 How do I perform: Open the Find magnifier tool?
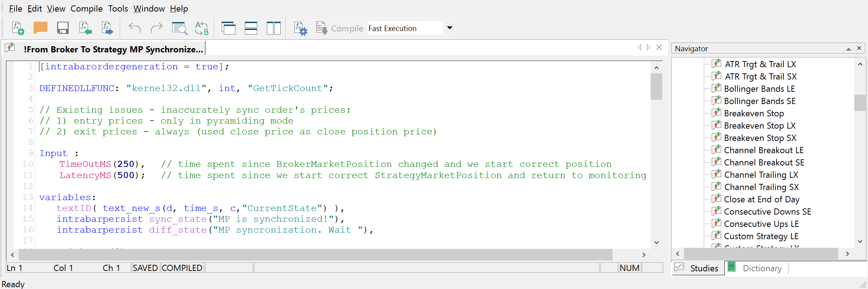point(180,28)
